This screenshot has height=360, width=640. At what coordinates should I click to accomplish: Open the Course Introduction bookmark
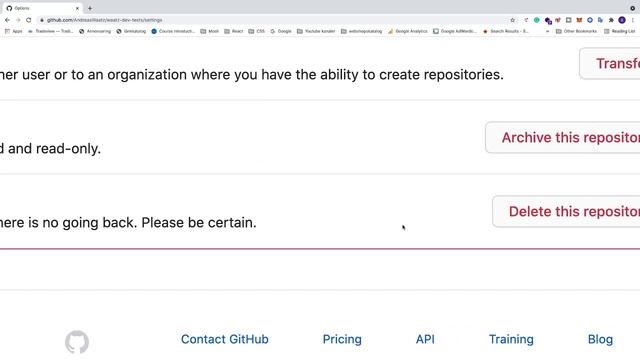pos(173,31)
